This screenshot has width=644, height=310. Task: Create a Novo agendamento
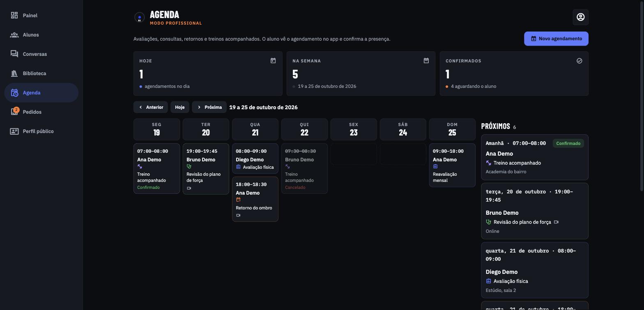(x=556, y=39)
